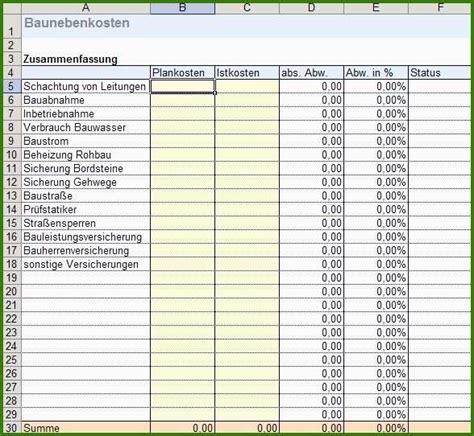Click the Beheizung Rohbau cell
Image resolution: width=474 pixels, height=436 pixels.
point(86,155)
